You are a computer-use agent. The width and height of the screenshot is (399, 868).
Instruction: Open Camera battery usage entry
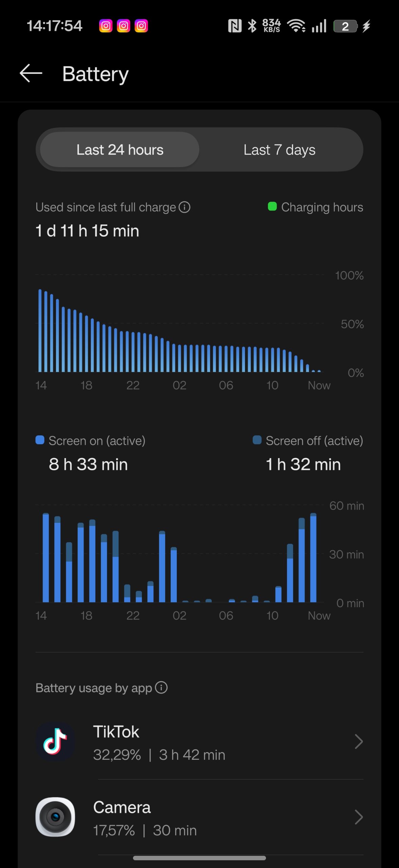point(204,818)
